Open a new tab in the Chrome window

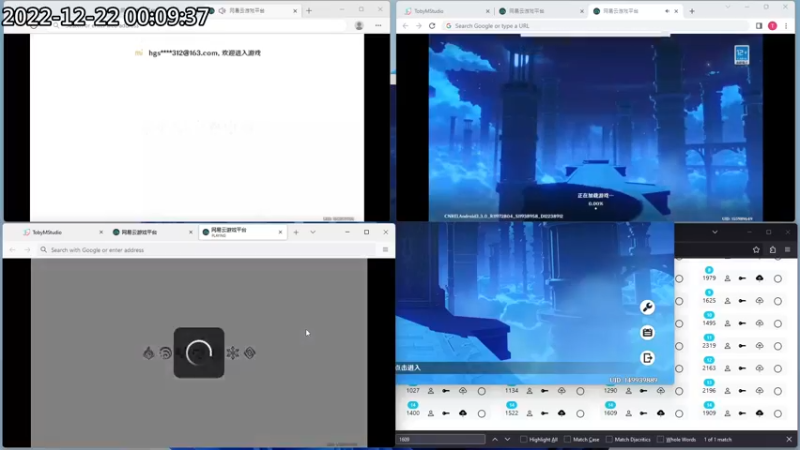coord(692,11)
